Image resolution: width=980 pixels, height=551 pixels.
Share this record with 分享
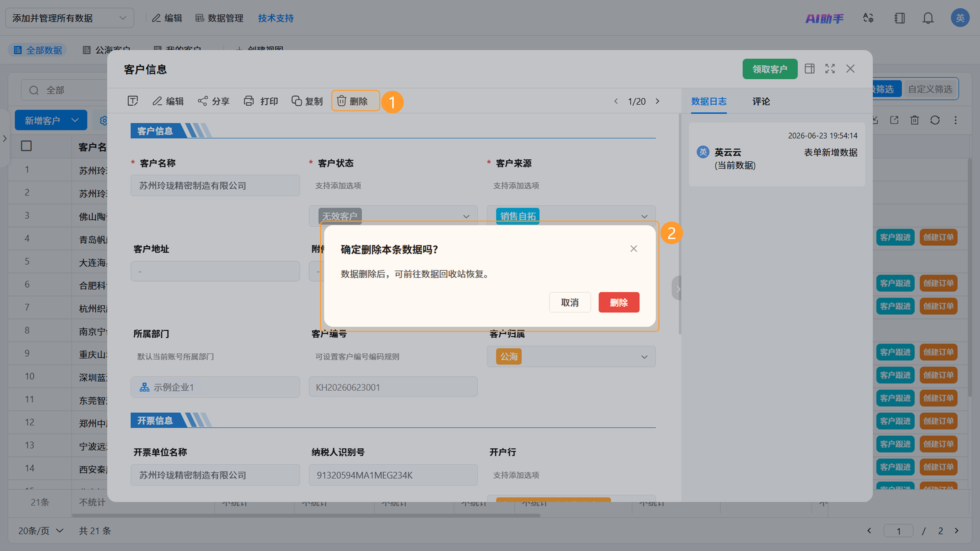pos(214,101)
